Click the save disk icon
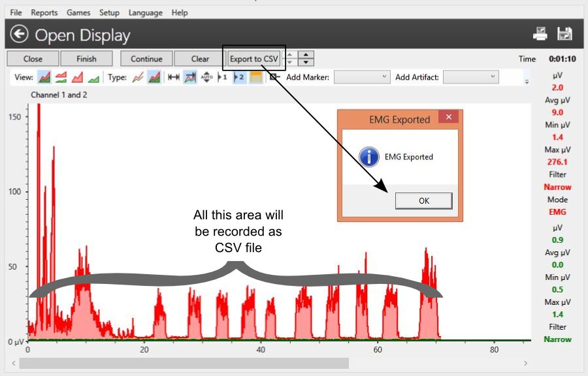The width and height of the screenshot is (588, 376). tap(564, 35)
